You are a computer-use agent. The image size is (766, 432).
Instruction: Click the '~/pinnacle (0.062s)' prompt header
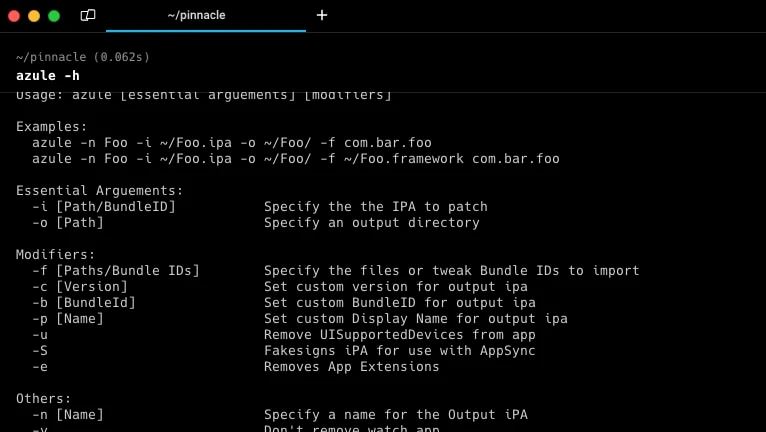pos(83,57)
